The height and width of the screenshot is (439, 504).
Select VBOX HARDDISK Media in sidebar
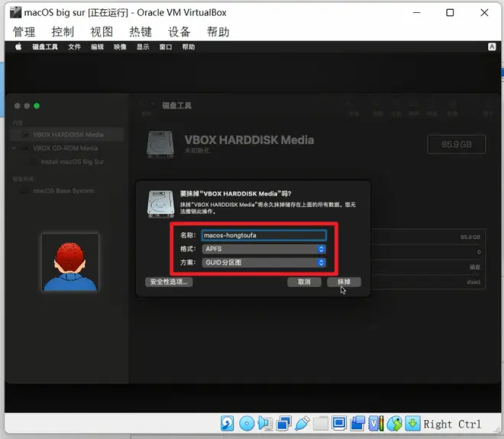(67, 134)
